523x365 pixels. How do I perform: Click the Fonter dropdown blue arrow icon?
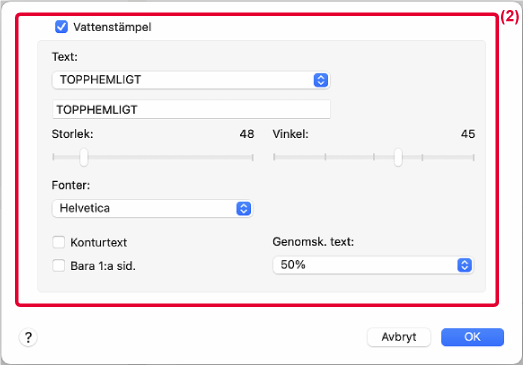point(244,209)
